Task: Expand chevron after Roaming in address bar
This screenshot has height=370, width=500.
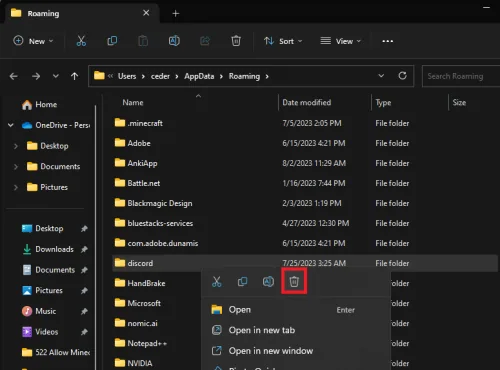Action: (x=267, y=76)
